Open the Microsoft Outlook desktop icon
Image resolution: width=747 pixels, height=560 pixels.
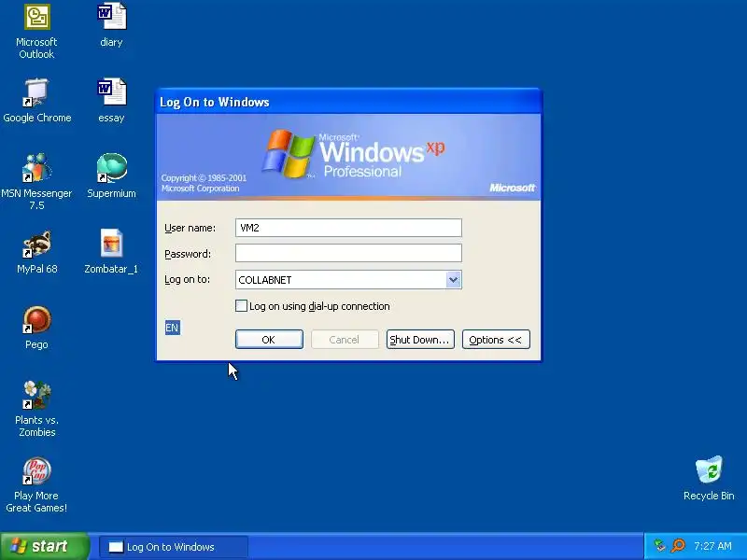(x=37, y=17)
